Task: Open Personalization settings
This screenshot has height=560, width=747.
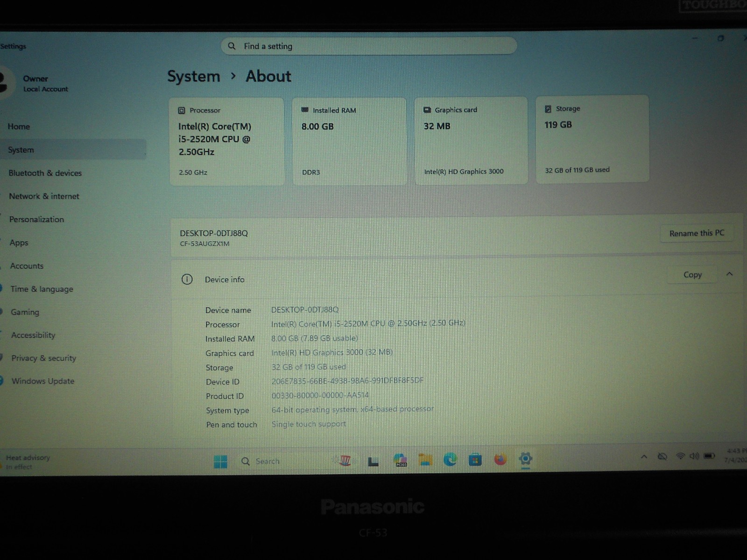Action: (36, 219)
